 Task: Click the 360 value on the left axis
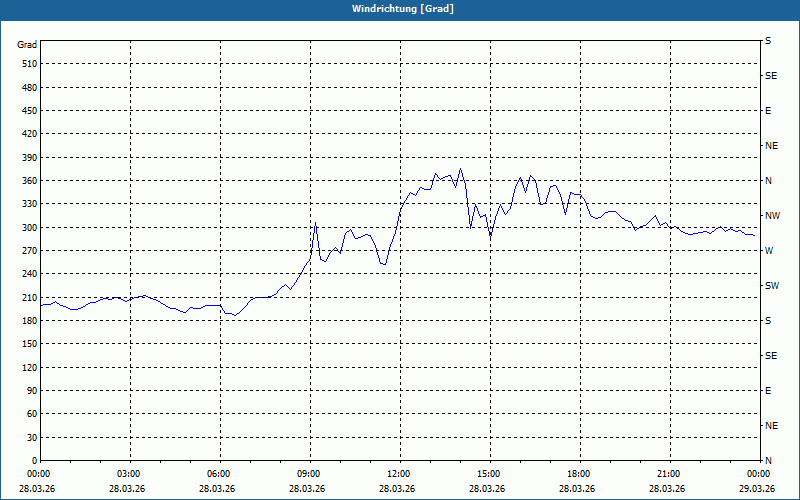(30, 181)
